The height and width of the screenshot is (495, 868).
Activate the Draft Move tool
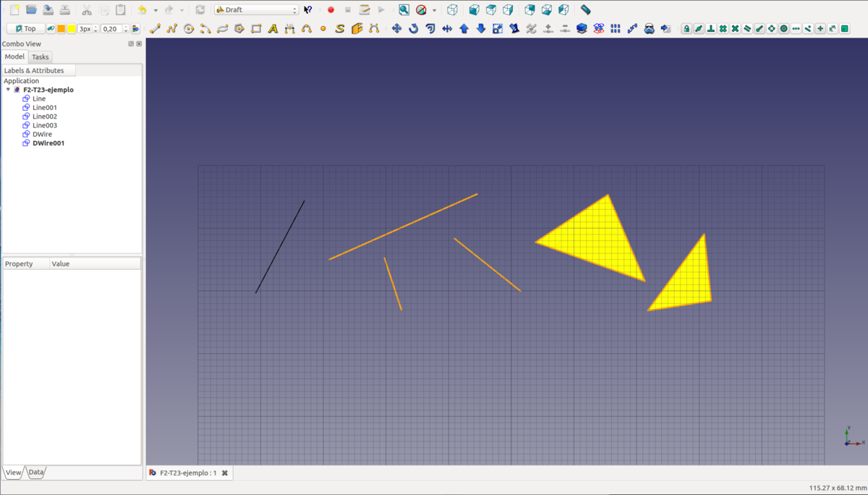pos(396,29)
